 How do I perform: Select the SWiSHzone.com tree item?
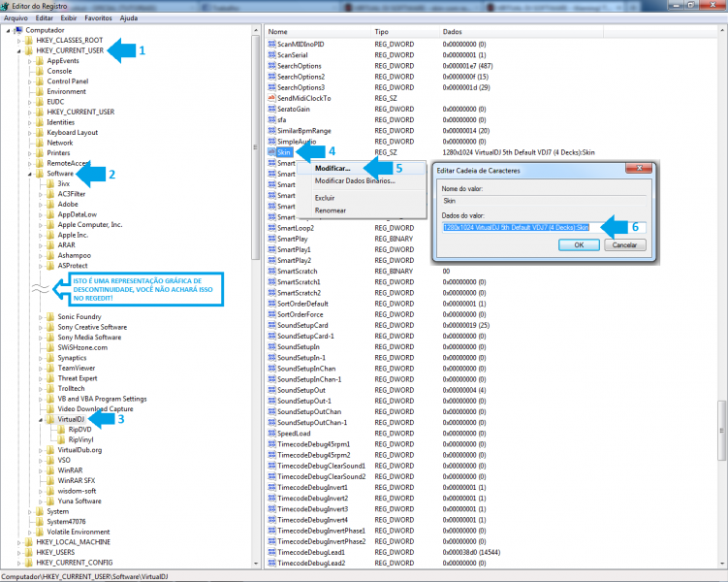[82, 347]
